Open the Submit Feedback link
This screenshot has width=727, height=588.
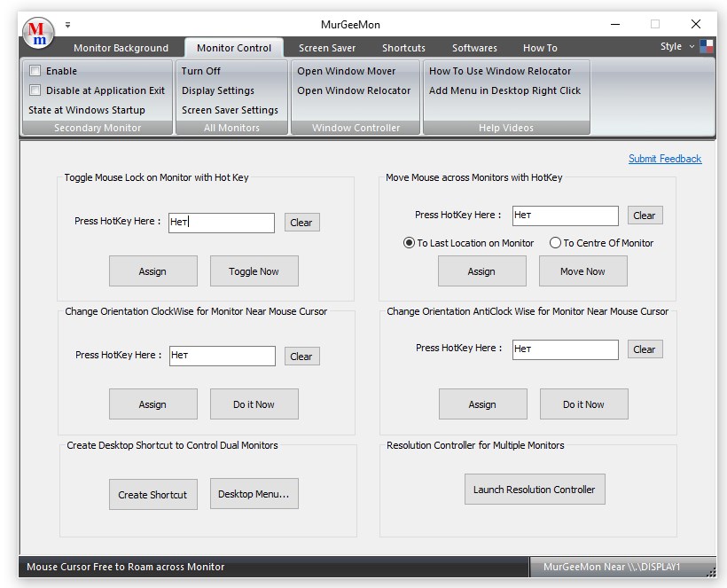[x=665, y=159]
